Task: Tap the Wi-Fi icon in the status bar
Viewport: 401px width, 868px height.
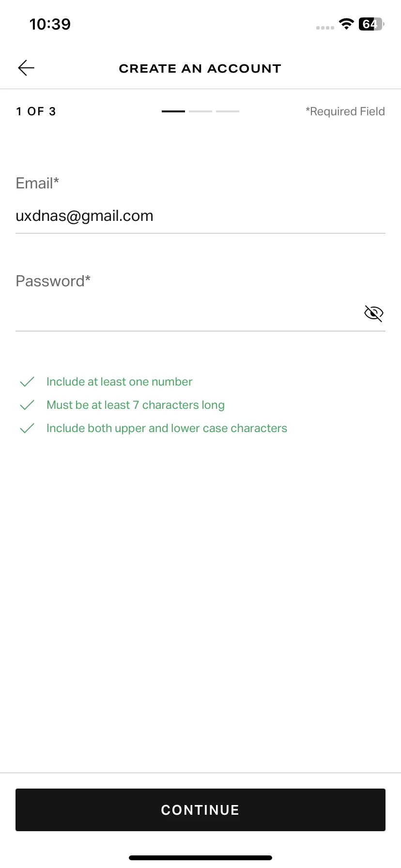Action: 346,24
